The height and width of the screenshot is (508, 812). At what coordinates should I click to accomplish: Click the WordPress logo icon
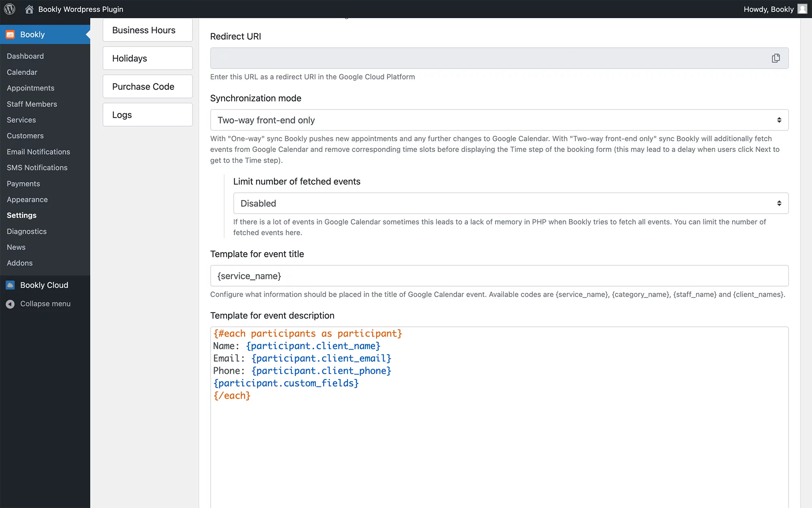[10, 9]
